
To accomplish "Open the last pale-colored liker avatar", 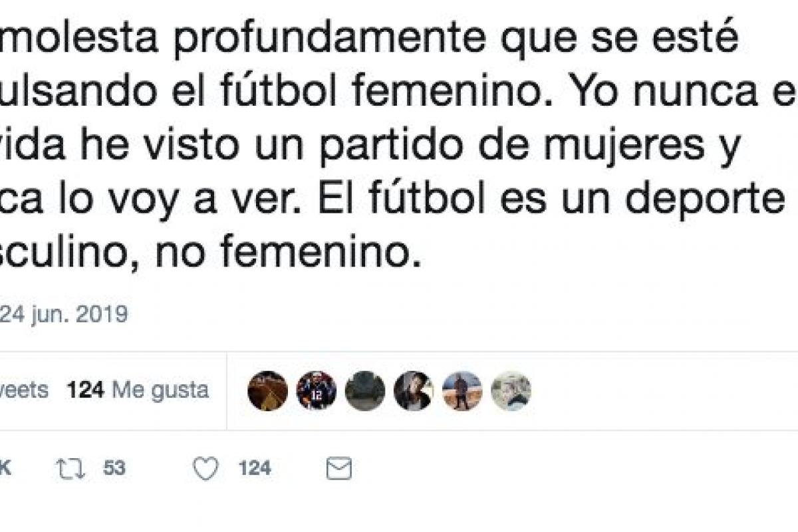I will pyautogui.click(x=511, y=390).
